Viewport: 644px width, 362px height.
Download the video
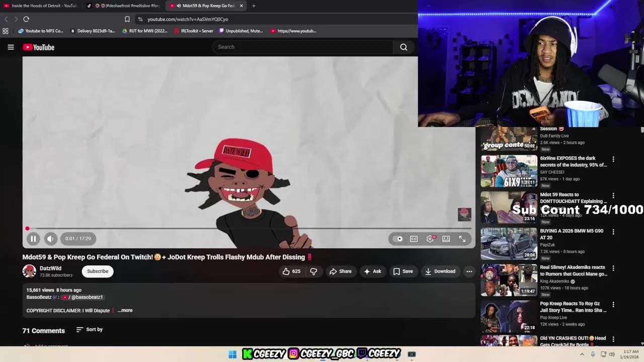[x=440, y=271]
